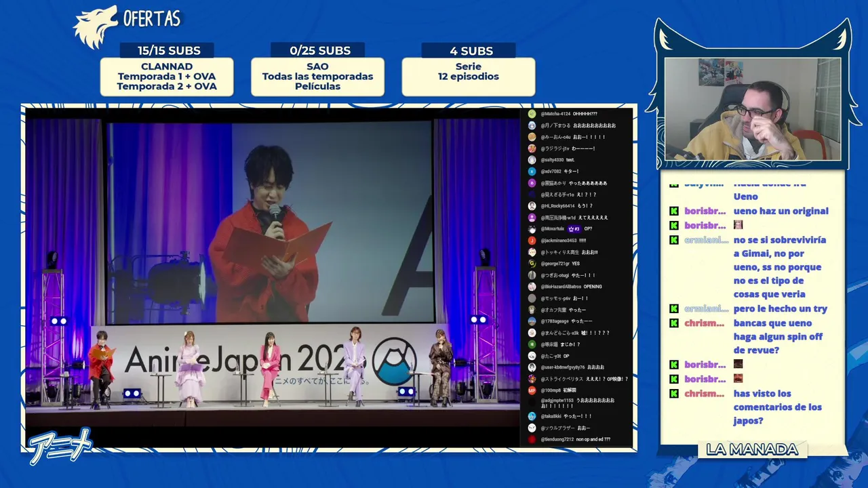Screen dimensions: 868x488
Task: Click the 0/25 SUBS goal label
Action: pos(317,50)
